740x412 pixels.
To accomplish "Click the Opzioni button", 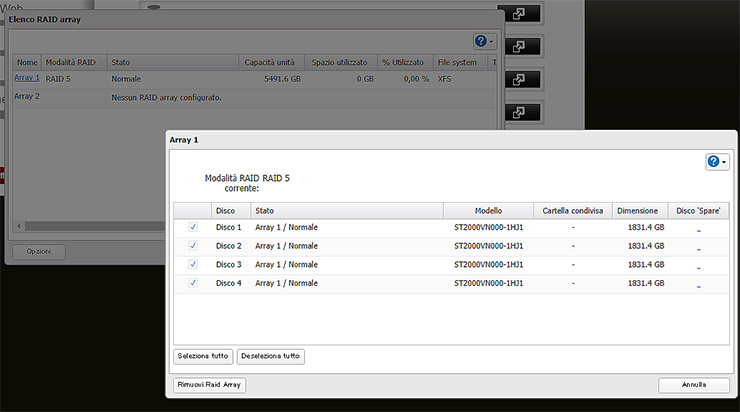I will [x=38, y=251].
